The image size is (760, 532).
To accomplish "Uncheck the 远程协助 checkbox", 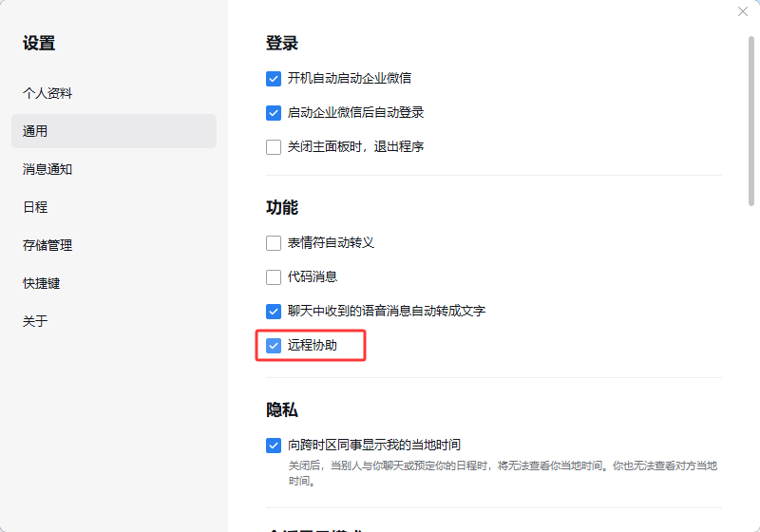I will 274,346.
